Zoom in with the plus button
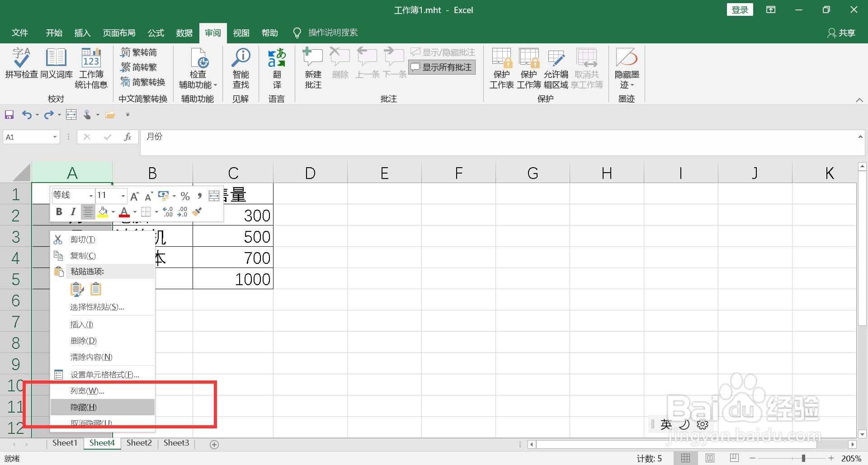This screenshot has width=868, height=465. [831, 458]
